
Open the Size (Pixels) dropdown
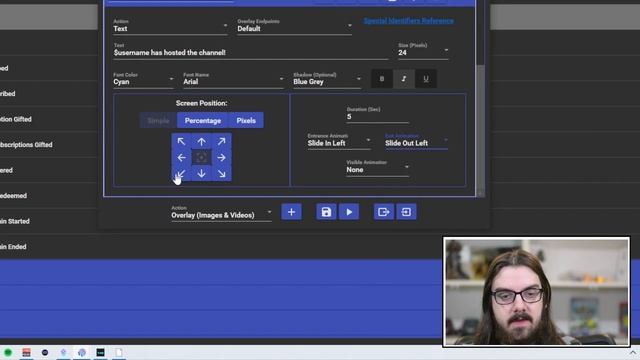pos(423,51)
